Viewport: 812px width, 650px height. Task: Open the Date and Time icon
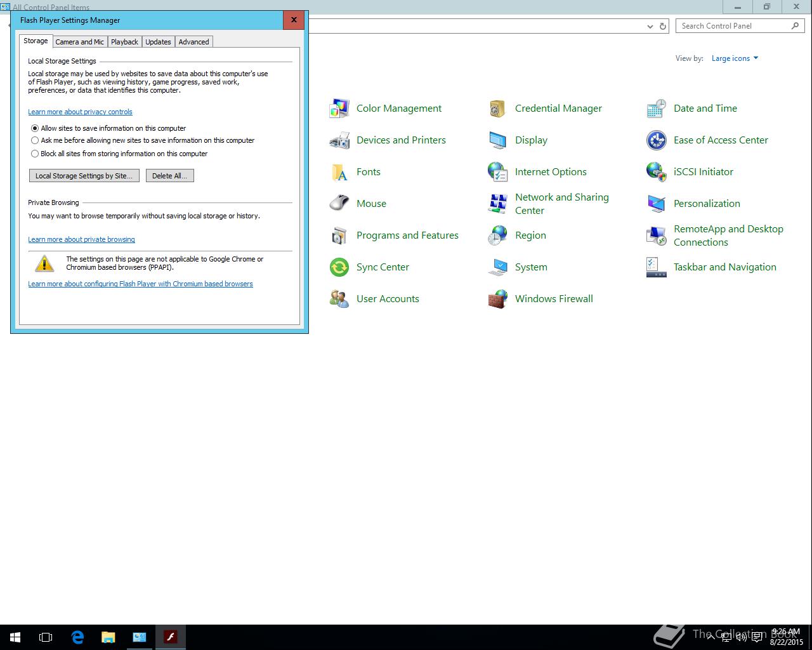pos(657,109)
